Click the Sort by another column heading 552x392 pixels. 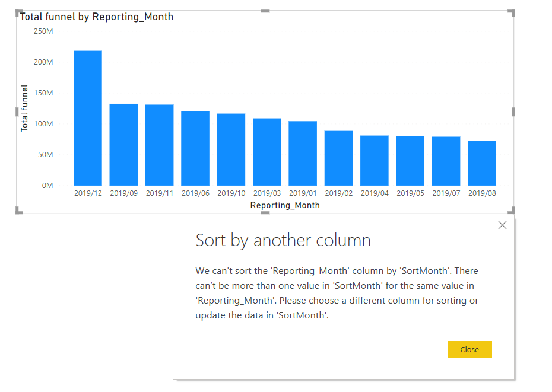(x=283, y=241)
